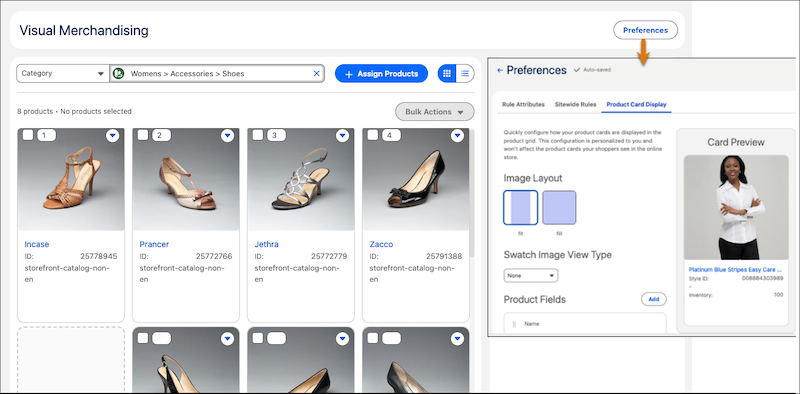Click the Jethra silver sandal thumbnail
This screenshot has width=800, height=394.
click(x=301, y=179)
